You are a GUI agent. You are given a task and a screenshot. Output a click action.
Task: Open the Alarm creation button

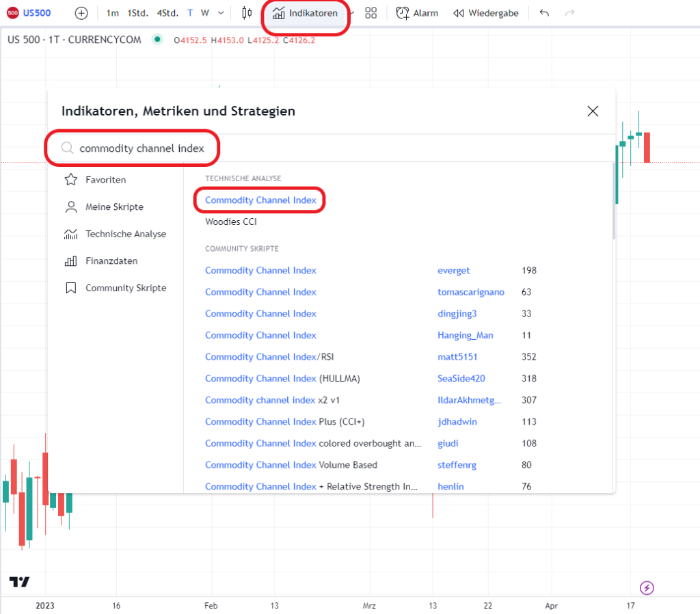[x=417, y=13]
